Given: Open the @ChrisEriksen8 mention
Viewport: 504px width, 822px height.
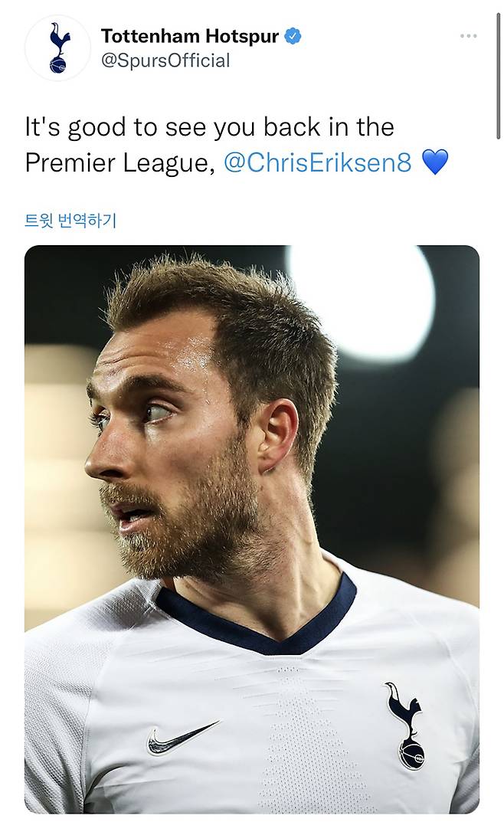Looking at the screenshot, I should coord(318,162).
